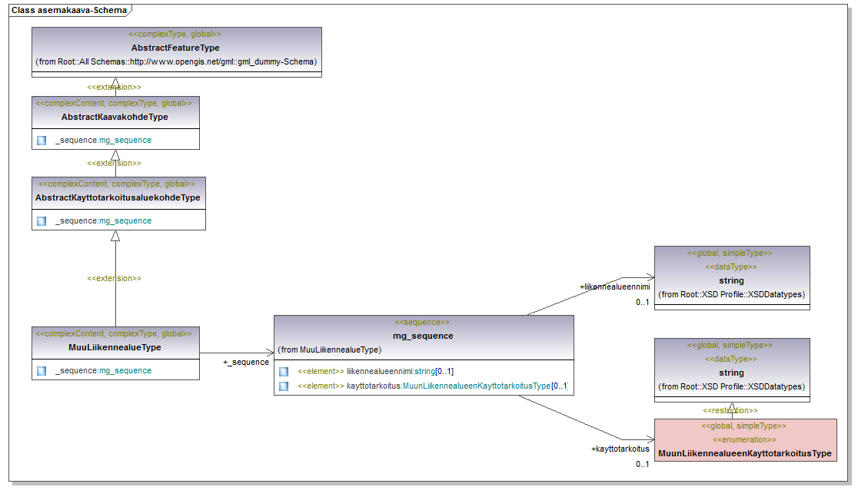This screenshot has height=497, width=868.
Task: Click the pink MuunLiikennealueenKayttotarkoitusType enumeration box
Action: point(744,440)
